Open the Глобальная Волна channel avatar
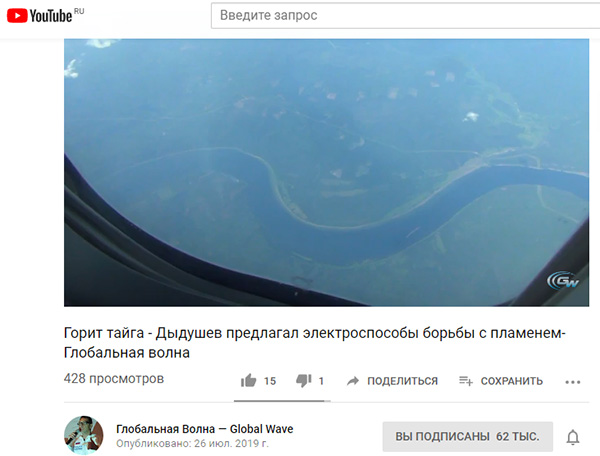This screenshot has height=456, width=600. (x=83, y=435)
